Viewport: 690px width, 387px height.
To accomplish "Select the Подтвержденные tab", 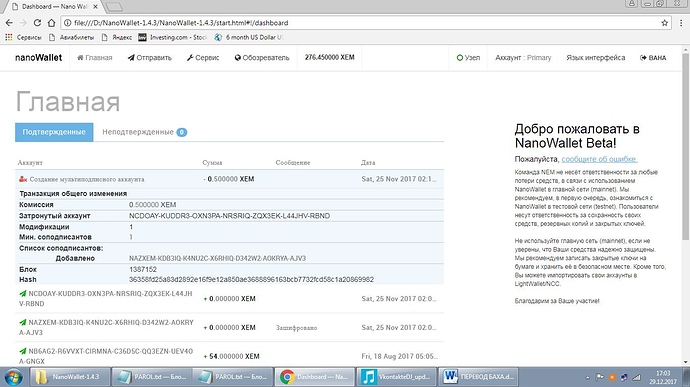I will tap(54, 132).
